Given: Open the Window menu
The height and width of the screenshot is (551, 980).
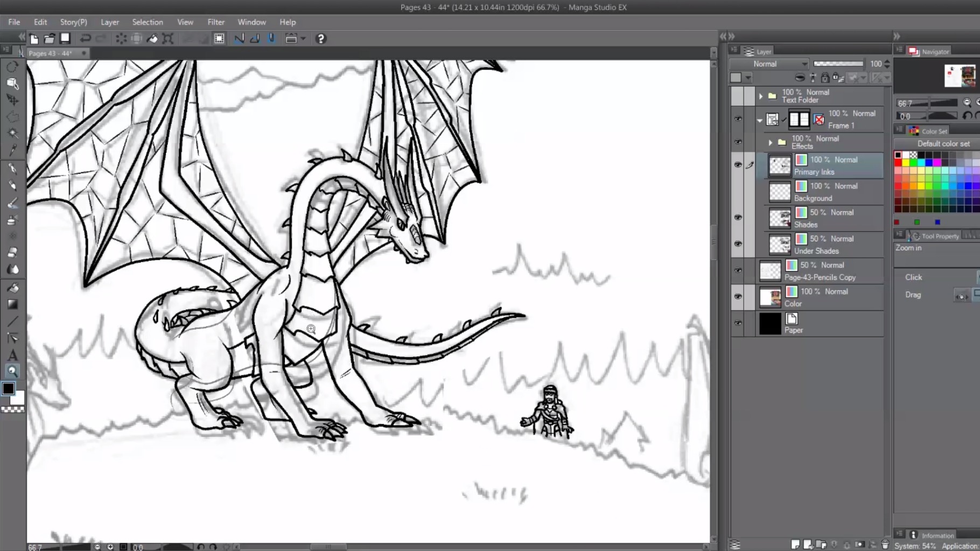Looking at the screenshot, I should point(251,22).
